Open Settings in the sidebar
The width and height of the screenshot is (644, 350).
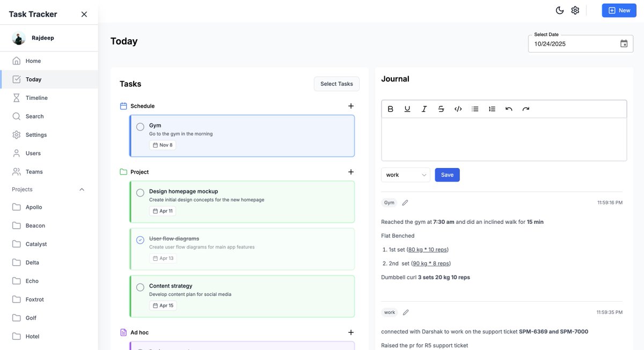(x=49, y=135)
